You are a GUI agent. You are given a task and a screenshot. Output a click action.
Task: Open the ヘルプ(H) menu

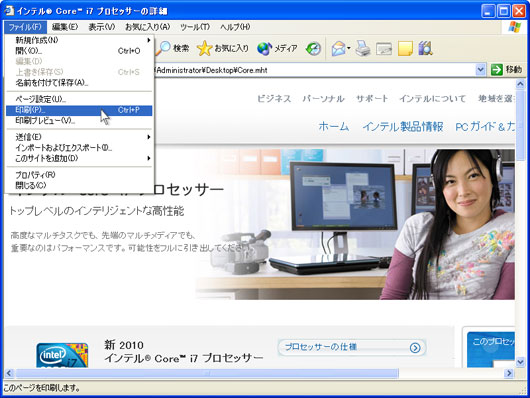coord(235,27)
